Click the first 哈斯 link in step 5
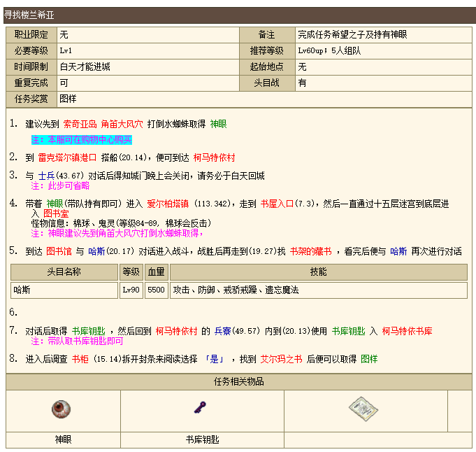 click(x=96, y=251)
